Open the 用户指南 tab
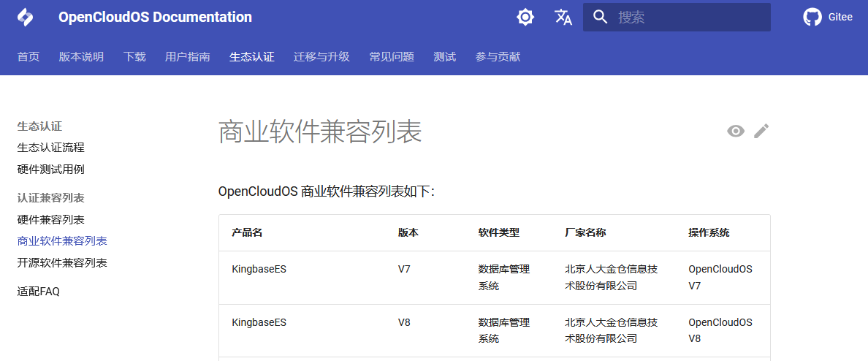 click(188, 56)
